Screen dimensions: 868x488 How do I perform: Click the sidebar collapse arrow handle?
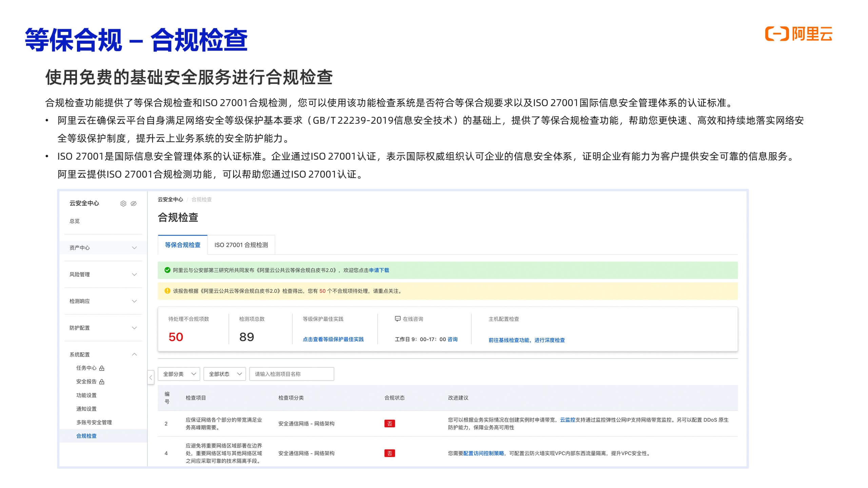tap(151, 377)
